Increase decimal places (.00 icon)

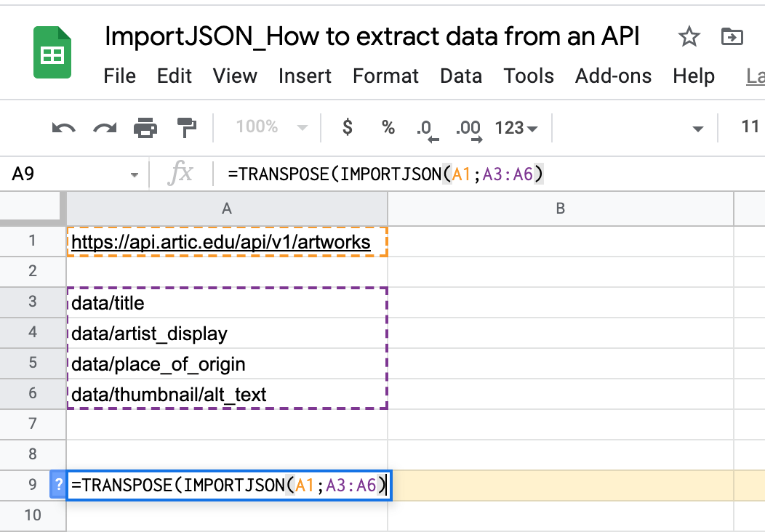469,130
